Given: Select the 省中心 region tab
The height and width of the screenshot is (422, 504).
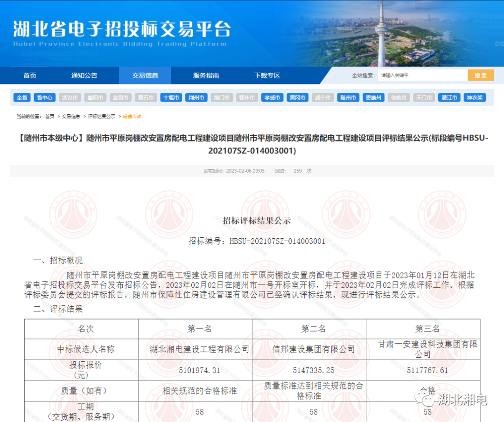Looking at the screenshot, I should point(44,97).
